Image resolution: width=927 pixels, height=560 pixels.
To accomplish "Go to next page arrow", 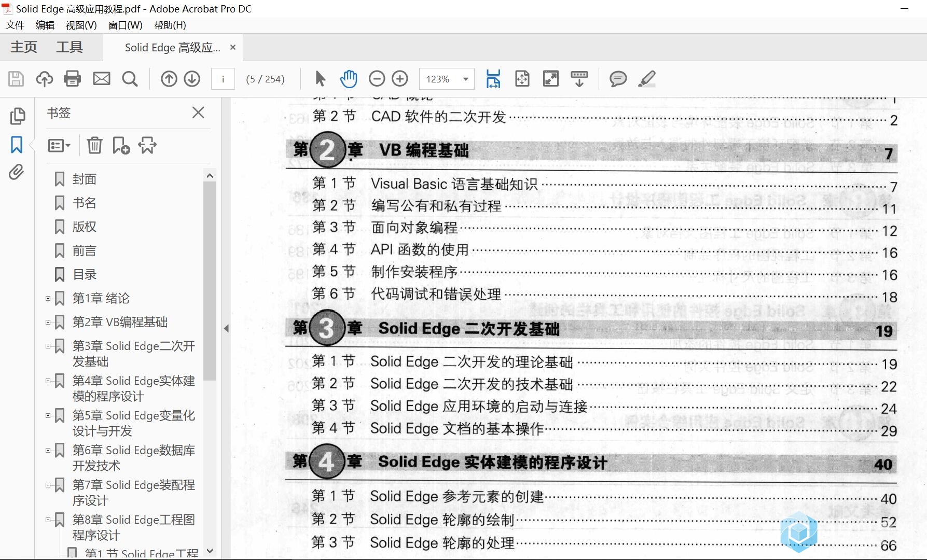I will [x=192, y=79].
